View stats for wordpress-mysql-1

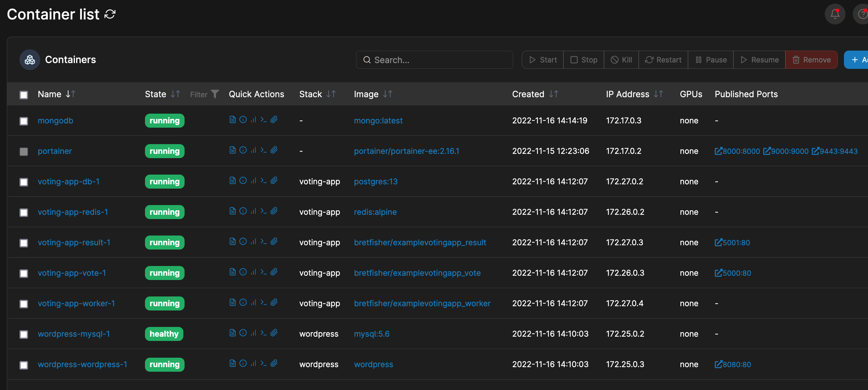tap(253, 333)
